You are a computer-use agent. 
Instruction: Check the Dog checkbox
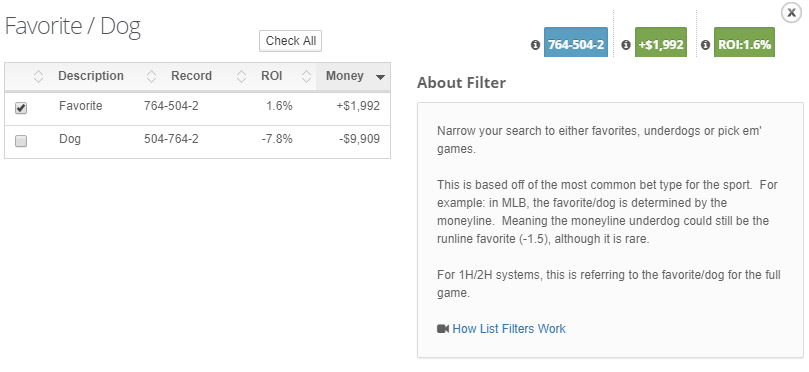21,141
